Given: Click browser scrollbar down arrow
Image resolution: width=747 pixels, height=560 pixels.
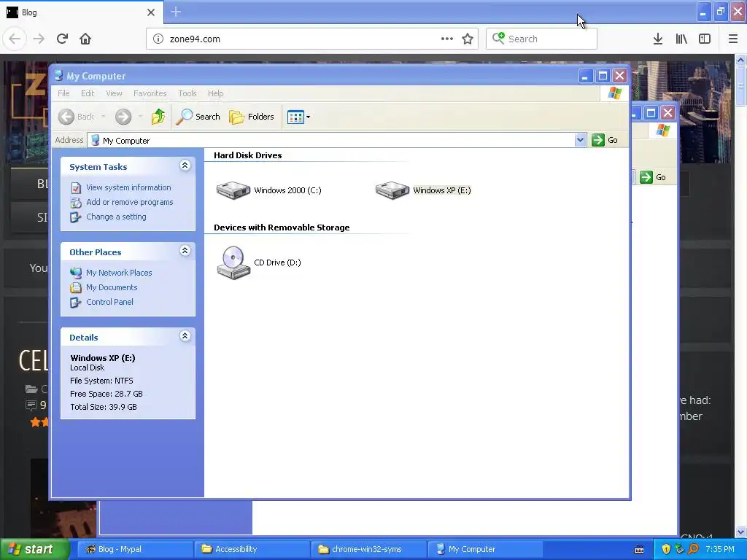Looking at the screenshot, I should (x=740, y=532).
